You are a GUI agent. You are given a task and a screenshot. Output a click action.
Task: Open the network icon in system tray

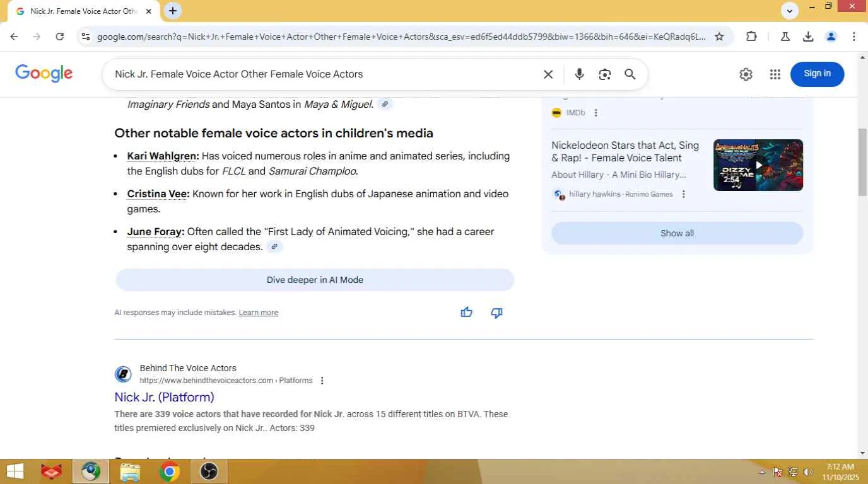793,472
